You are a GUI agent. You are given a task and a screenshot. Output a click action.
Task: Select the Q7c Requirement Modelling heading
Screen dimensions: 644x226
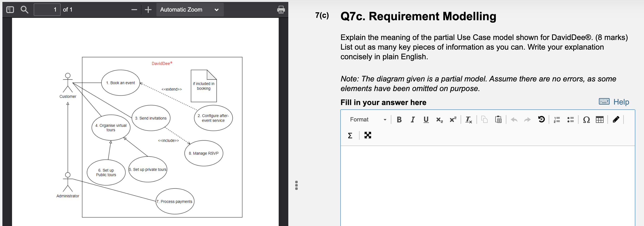(x=418, y=16)
